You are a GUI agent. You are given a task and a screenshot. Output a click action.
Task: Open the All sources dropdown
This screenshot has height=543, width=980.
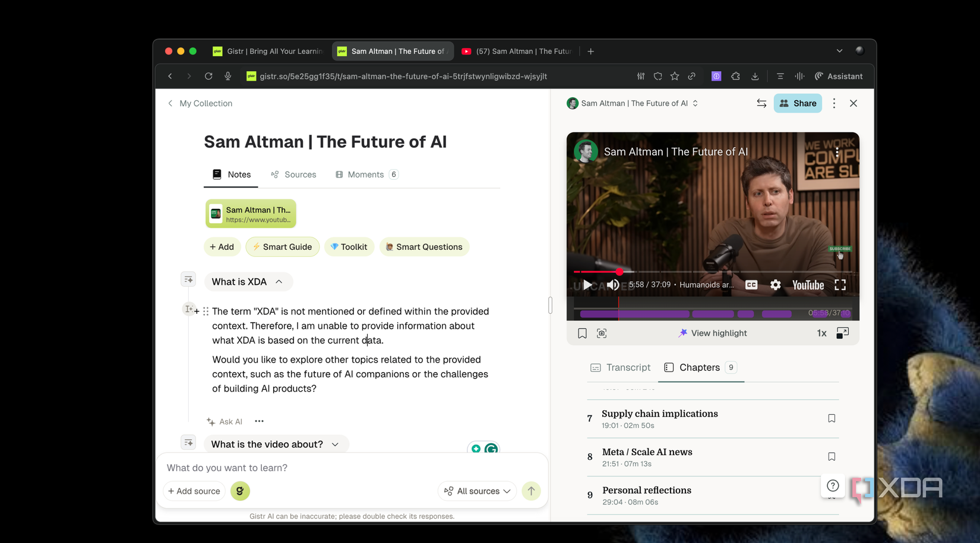pos(477,491)
